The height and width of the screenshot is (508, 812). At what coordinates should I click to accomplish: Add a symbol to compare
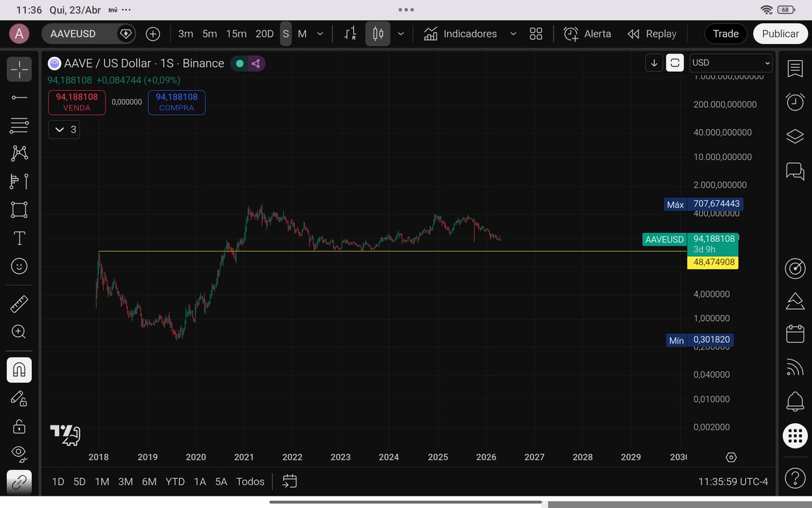pyautogui.click(x=153, y=33)
